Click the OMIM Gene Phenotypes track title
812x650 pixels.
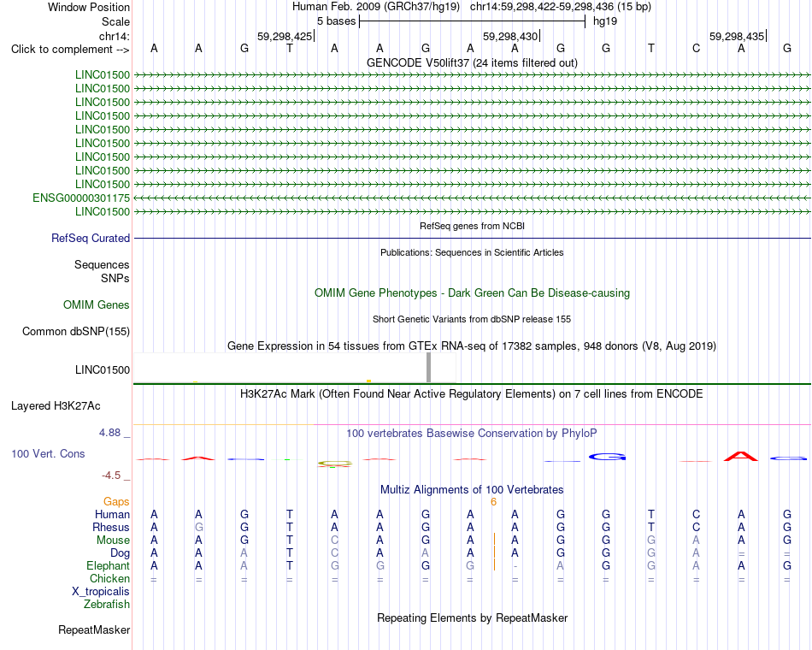(472, 292)
